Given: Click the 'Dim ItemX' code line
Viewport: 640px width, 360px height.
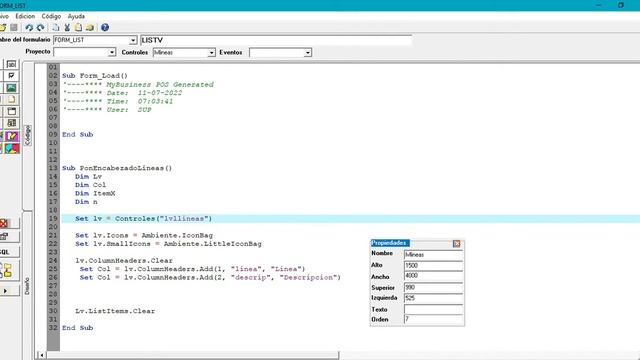Looking at the screenshot, I should [95, 193].
